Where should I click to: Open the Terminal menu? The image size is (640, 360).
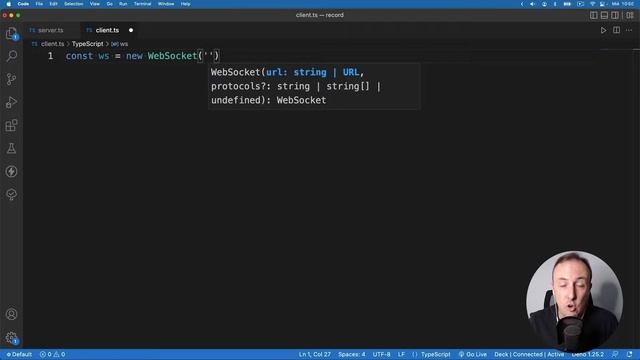(x=142, y=4)
